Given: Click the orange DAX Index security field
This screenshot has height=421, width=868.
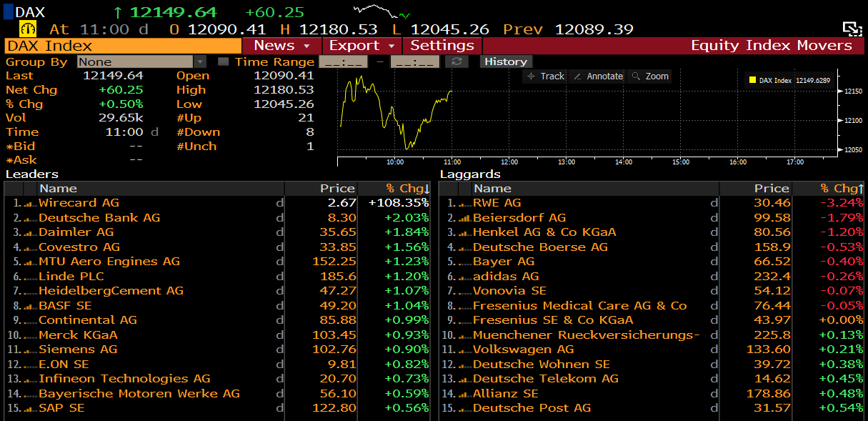Looking at the screenshot, I should pyautogui.click(x=123, y=45).
